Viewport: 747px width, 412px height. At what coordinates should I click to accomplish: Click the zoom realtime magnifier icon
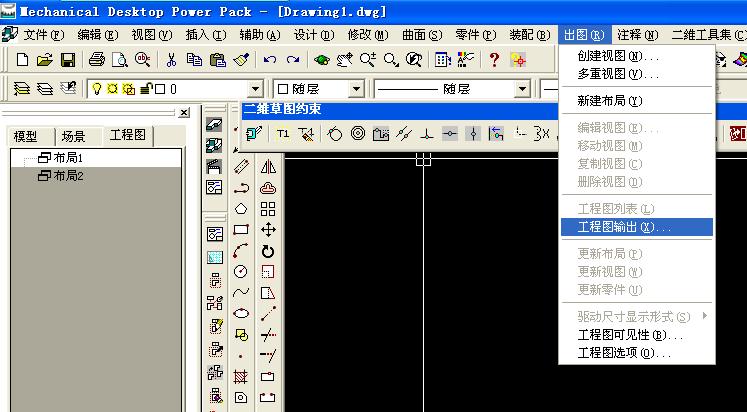coord(367,60)
